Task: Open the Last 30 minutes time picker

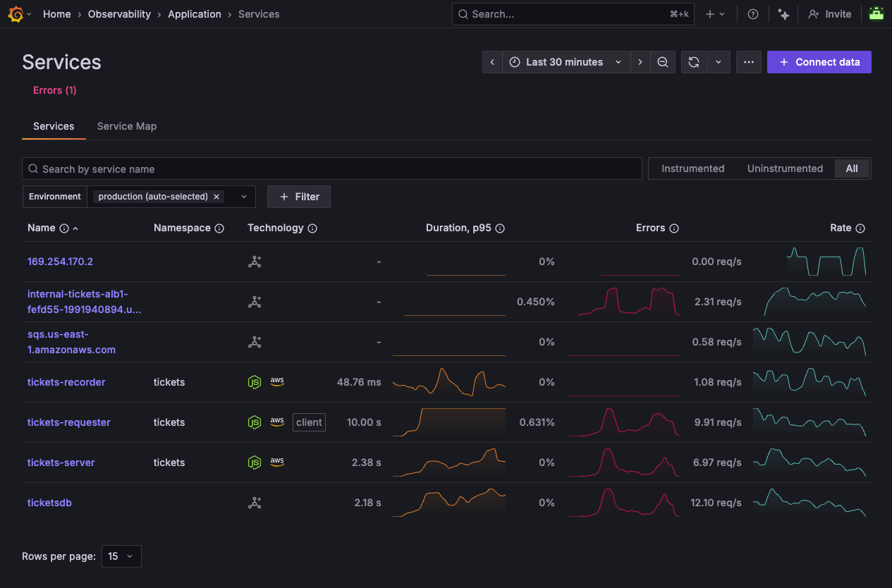Action: 566,62
